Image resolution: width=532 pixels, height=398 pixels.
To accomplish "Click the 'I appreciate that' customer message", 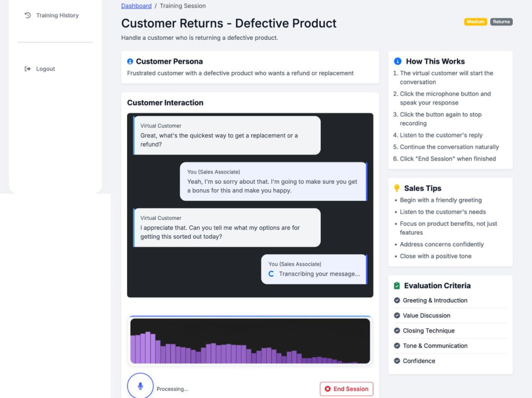I will 227,228.
